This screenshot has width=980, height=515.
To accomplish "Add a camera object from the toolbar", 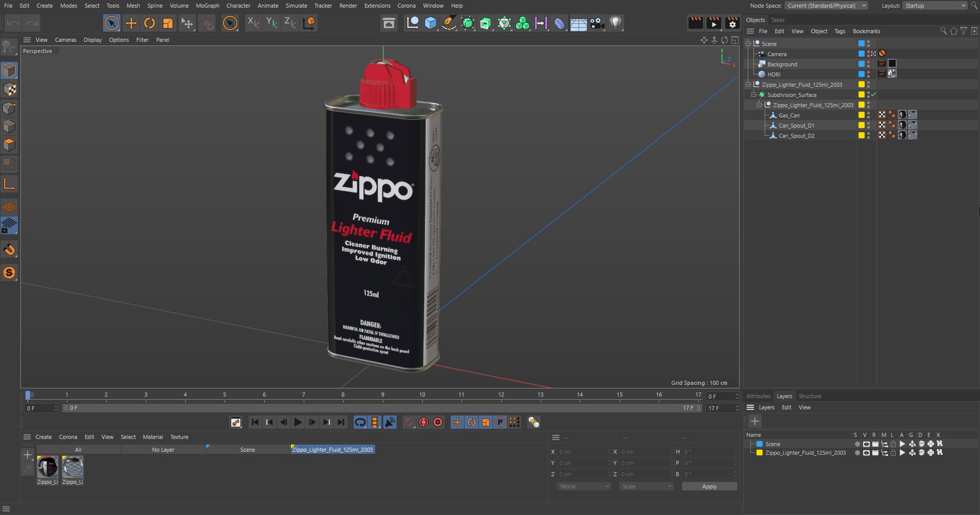I will coord(597,23).
